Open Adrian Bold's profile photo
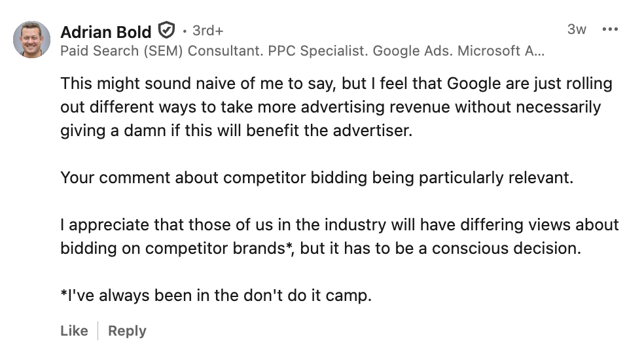Image resolution: width=644 pixels, height=352 pixels. pyautogui.click(x=31, y=39)
